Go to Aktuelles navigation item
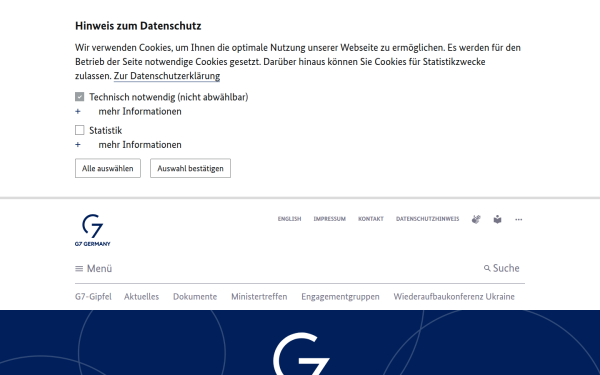The width and height of the screenshot is (600, 375). (x=142, y=297)
